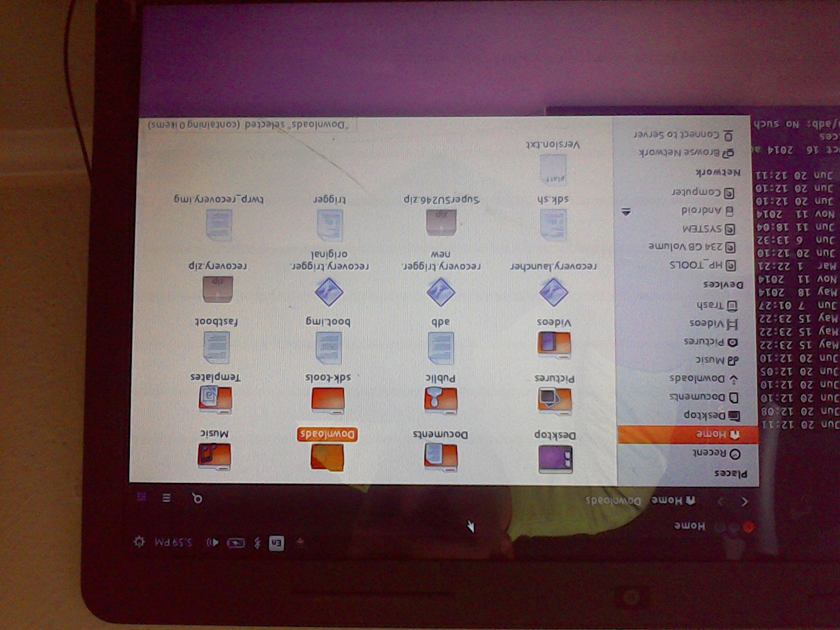
Task: Select the boot.img file
Action: [x=329, y=347]
